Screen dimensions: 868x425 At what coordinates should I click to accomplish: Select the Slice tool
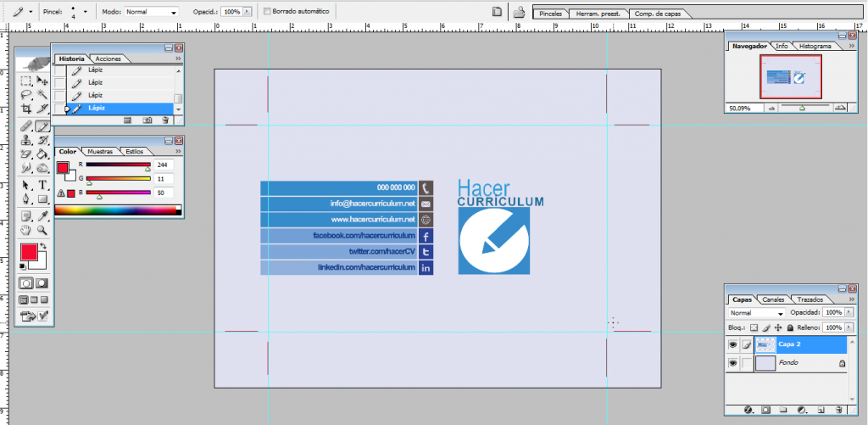42,108
